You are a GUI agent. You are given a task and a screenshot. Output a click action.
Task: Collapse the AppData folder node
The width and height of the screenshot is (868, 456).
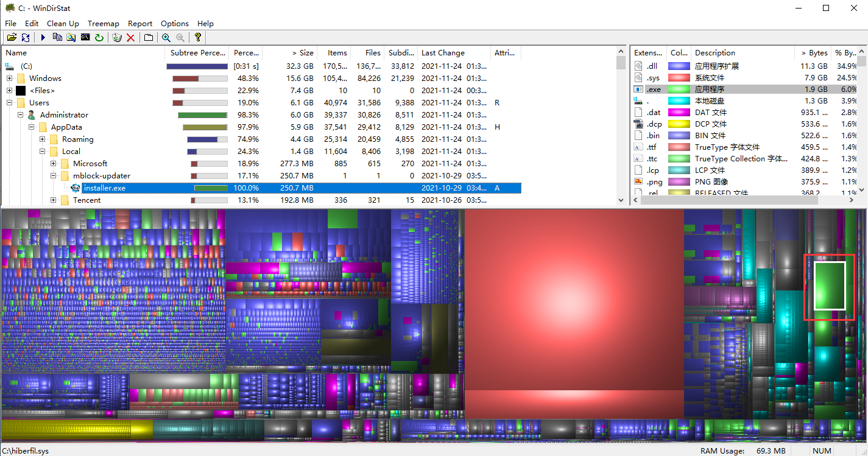point(31,127)
